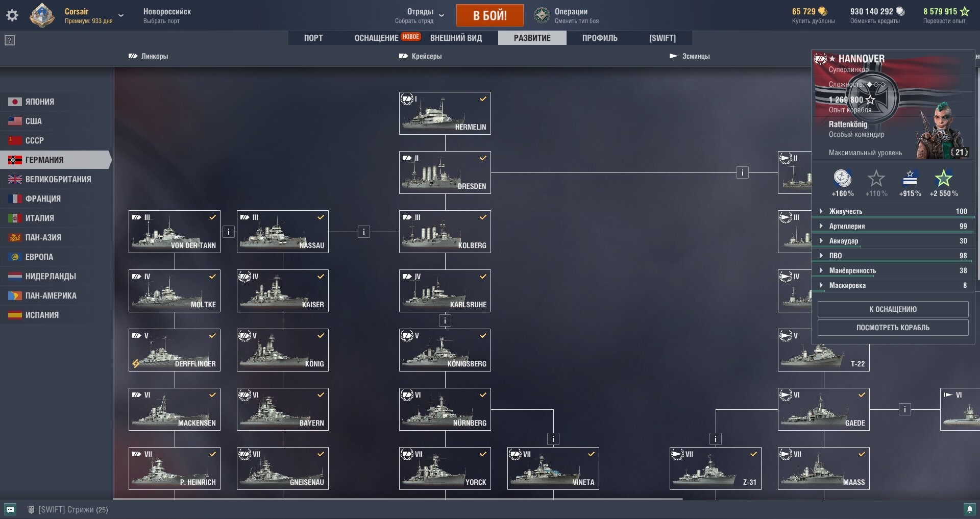The image size is (980, 519).
Task: Select ПАН-АЗИЯ nation
Action: point(56,237)
